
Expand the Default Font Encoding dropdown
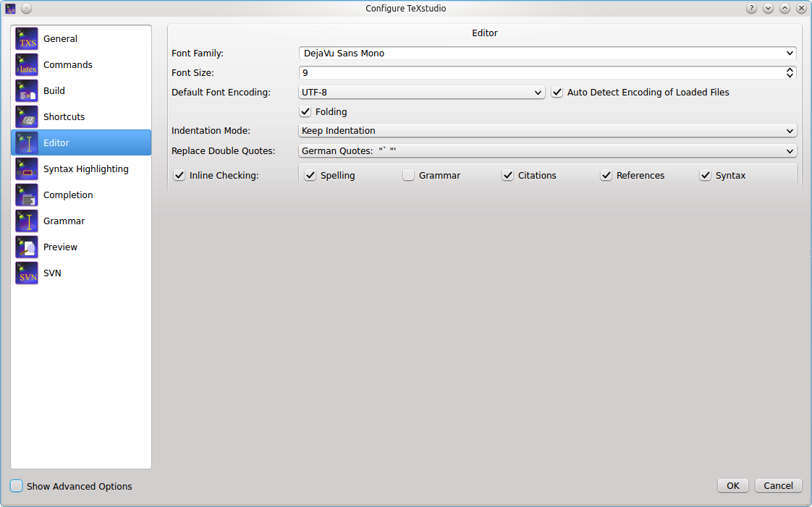421,92
